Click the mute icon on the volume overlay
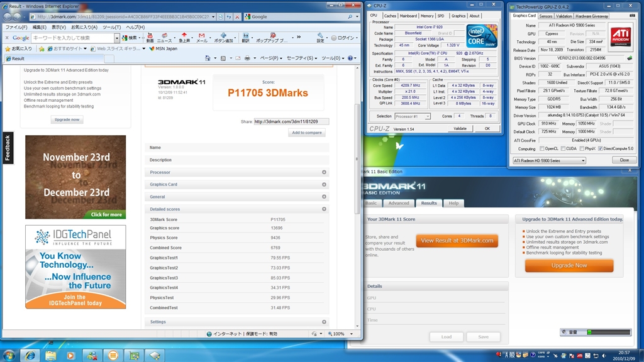 click(x=564, y=332)
